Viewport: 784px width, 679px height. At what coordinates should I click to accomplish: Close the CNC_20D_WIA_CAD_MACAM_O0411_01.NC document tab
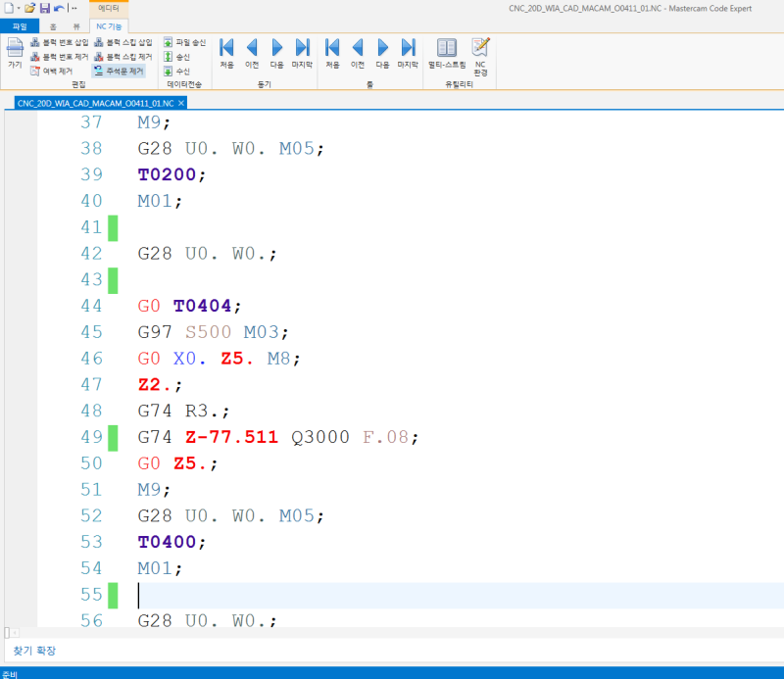point(181,103)
